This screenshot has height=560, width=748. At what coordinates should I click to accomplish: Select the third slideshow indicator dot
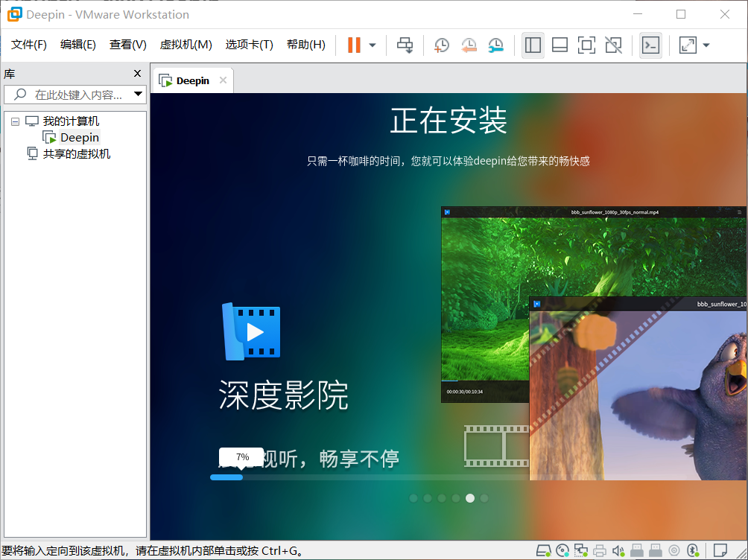pyautogui.click(x=442, y=498)
